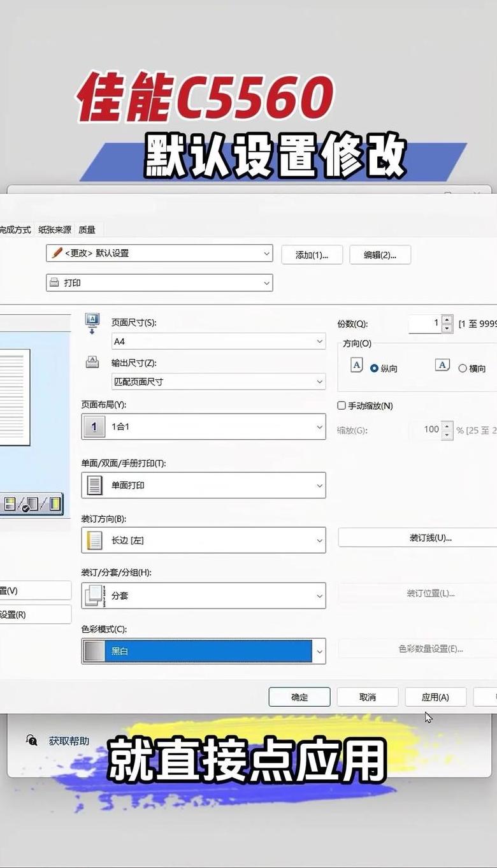Expand the <更改> 默认设置 profile dropdown arrow
497x868 pixels.
pos(267,253)
